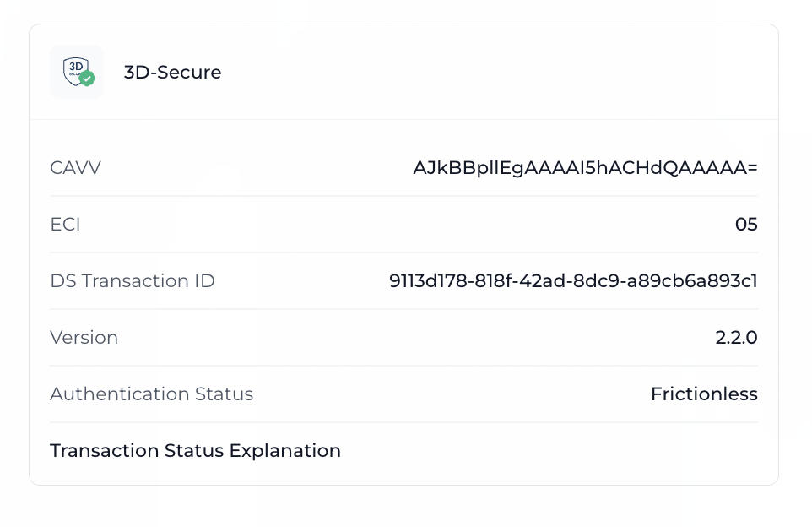Select the DS Transaction ID value
This screenshot has height=527, width=812.
tap(573, 280)
